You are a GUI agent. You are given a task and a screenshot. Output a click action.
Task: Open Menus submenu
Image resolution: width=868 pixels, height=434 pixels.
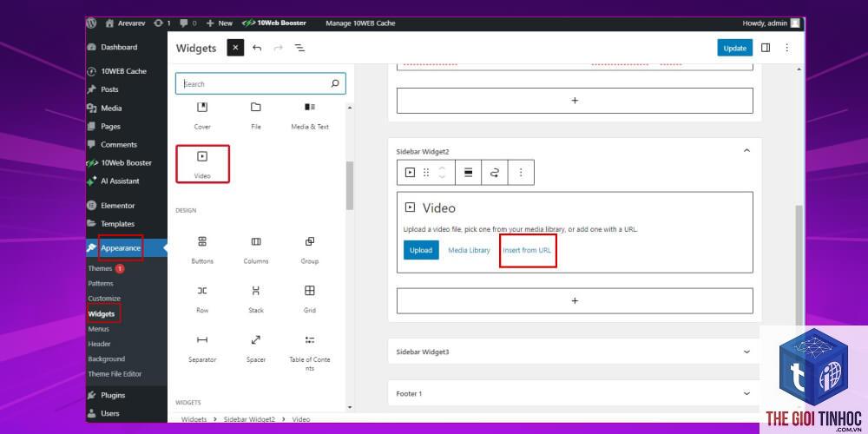pyautogui.click(x=99, y=329)
